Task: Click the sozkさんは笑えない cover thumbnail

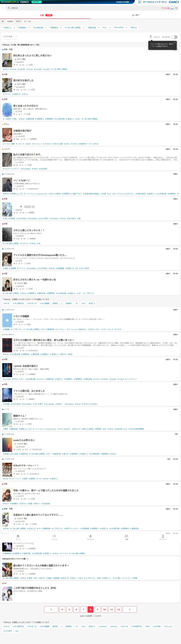Action: [x=7, y=445]
